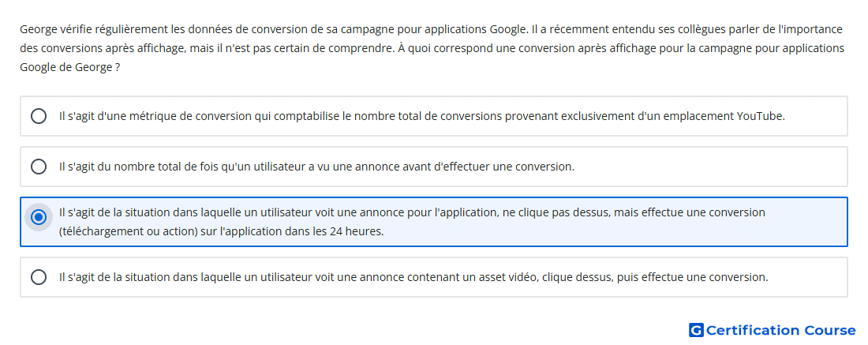Click question line 'des conversions après affichage'
This screenshot has height=345, width=868.
pos(432,48)
